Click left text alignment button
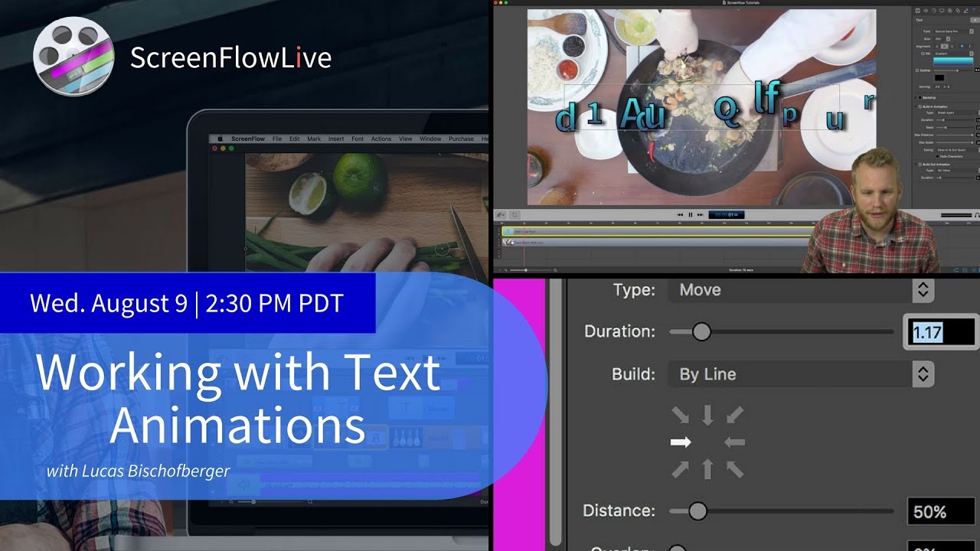 coord(937,47)
